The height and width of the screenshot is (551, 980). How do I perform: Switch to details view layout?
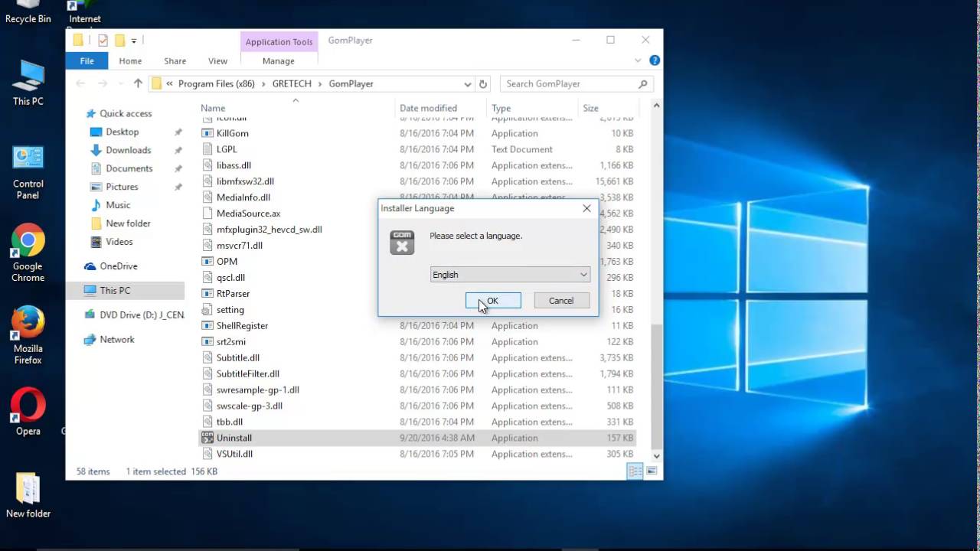tap(635, 471)
